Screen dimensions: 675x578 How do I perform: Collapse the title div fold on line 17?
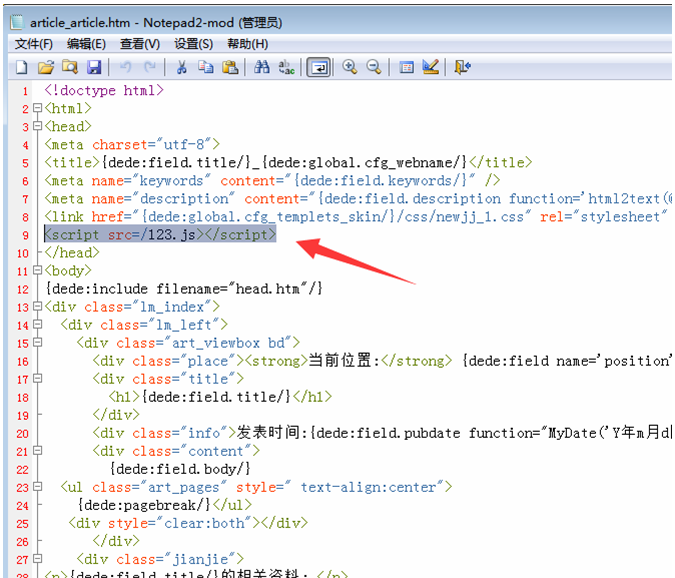(38, 379)
